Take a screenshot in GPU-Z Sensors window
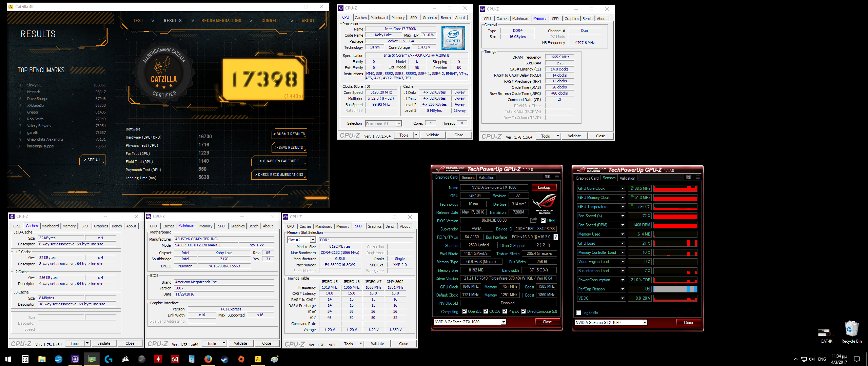Viewport: 868px width, 366px height. click(688, 177)
